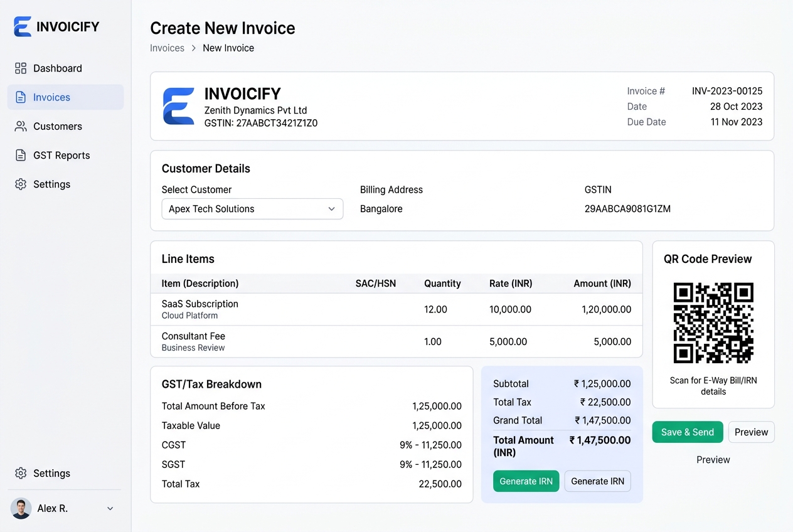The width and height of the screenshot is (793, 532).
Task: Click the bottom Settings gear icon
Action: tap(21, 473)
